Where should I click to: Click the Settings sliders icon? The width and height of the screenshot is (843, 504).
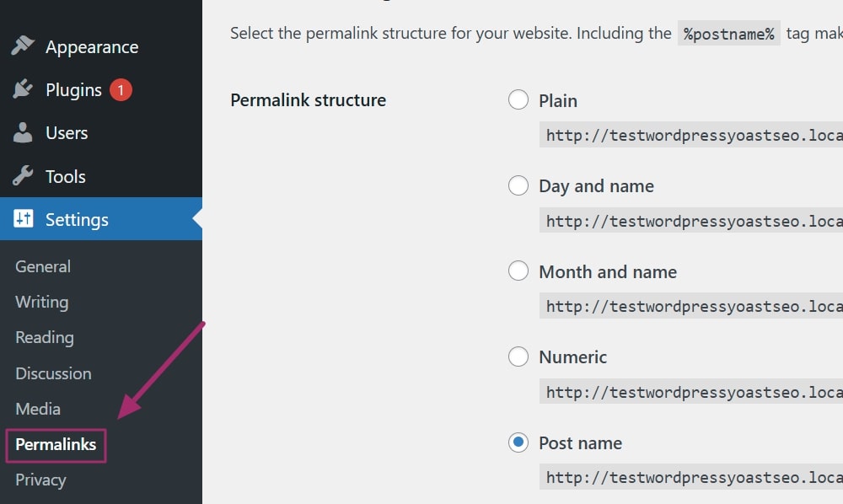(23, 219)
